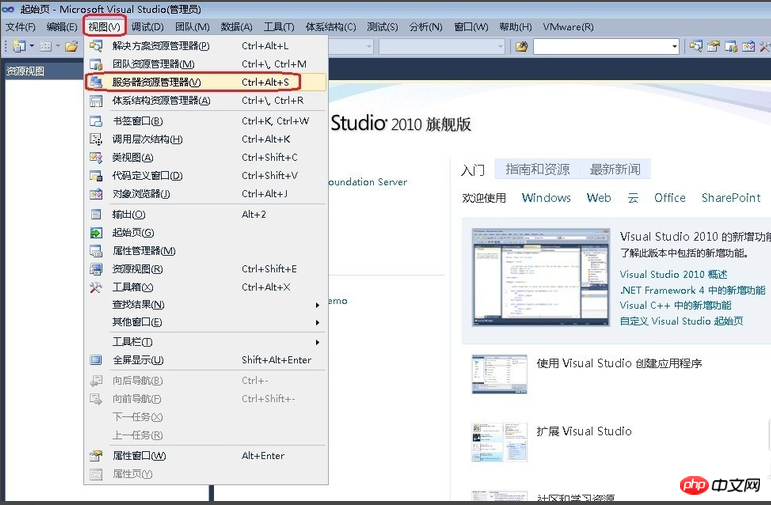
Task: Expand the 其他窗口 submenu
Action: click(318, 322)
